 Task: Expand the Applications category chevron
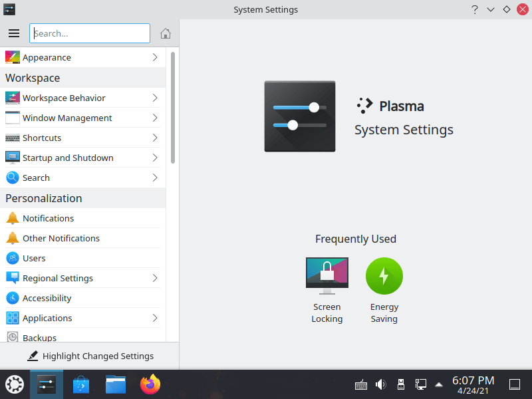pyautogui.click(x=155, y=318)
